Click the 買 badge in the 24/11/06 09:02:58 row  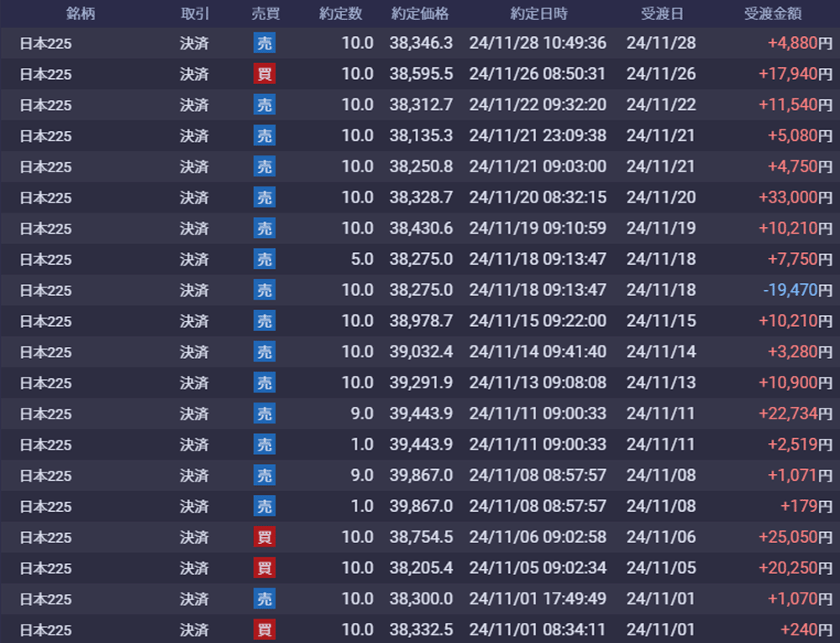tap(265, 537)
